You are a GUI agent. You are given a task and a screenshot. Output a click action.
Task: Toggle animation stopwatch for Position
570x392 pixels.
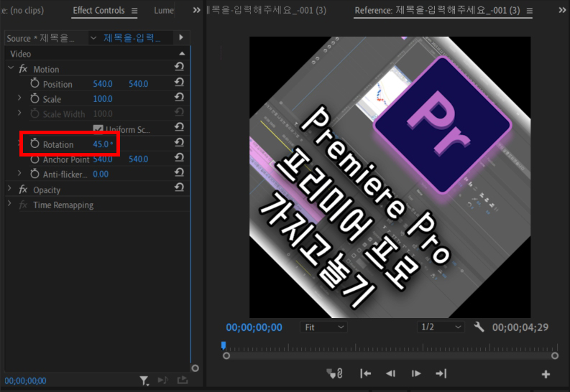tap(35, 83)
